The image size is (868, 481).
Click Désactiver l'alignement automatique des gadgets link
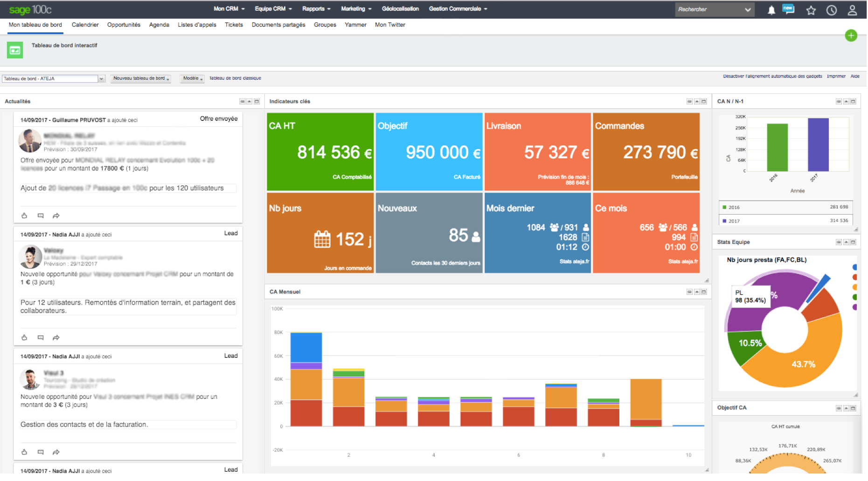pyautogui.click(x=772, y=76)
